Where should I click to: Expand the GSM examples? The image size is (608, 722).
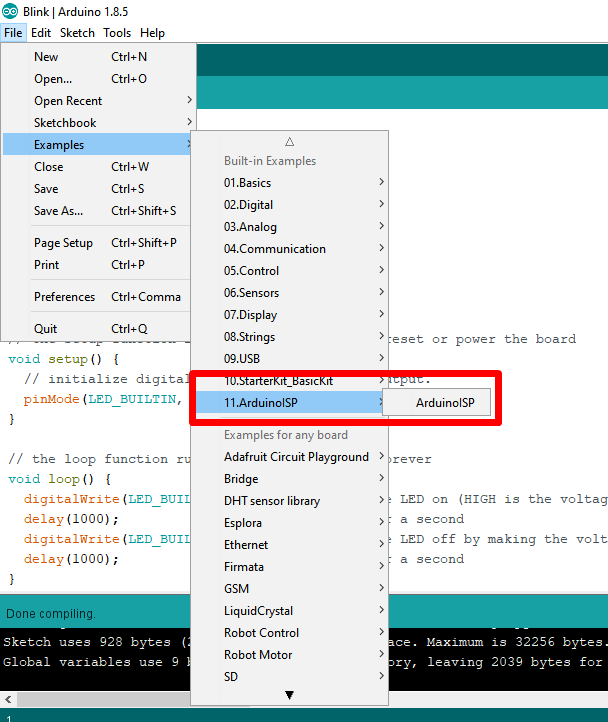click(290, 589)
